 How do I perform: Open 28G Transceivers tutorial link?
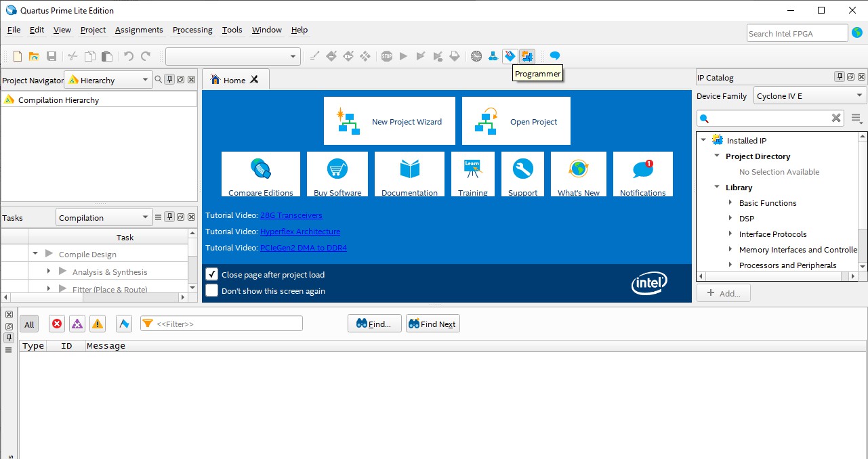click(291, 215)
